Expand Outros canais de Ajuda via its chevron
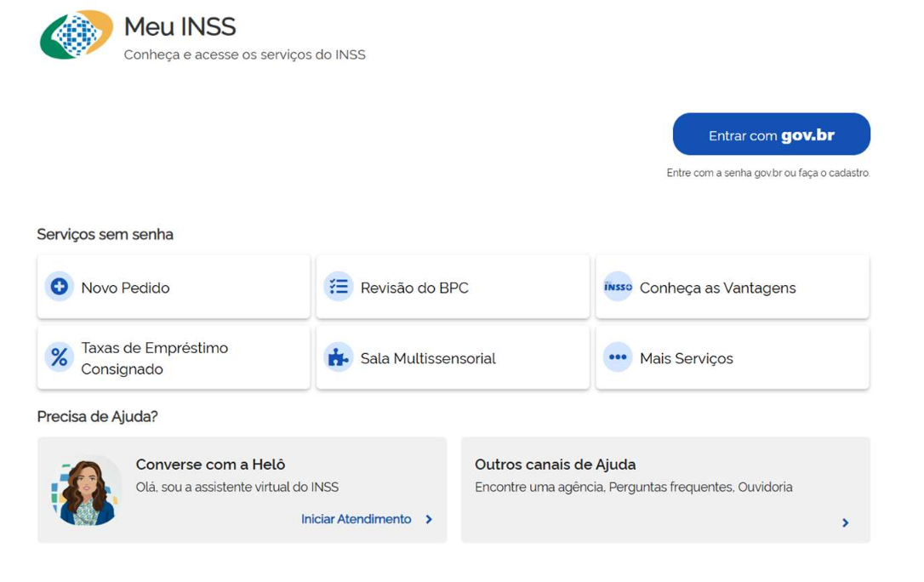 (845, 523)
